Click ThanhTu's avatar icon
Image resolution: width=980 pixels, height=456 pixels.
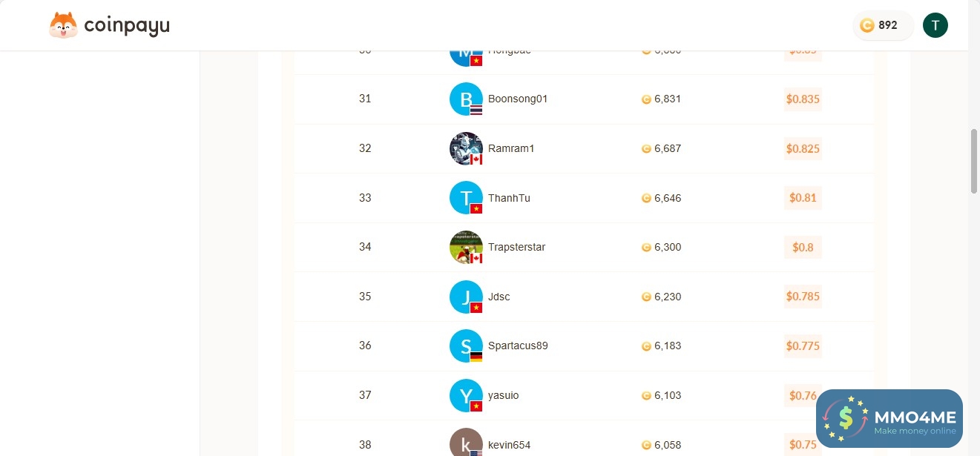tap(466, 198)
